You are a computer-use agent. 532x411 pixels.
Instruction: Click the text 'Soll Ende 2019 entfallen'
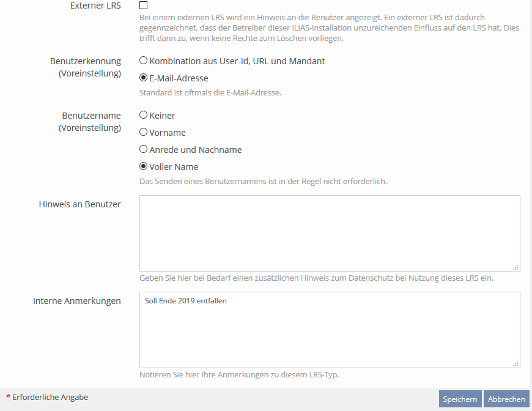pyautogui.click(x=186, y=301)
